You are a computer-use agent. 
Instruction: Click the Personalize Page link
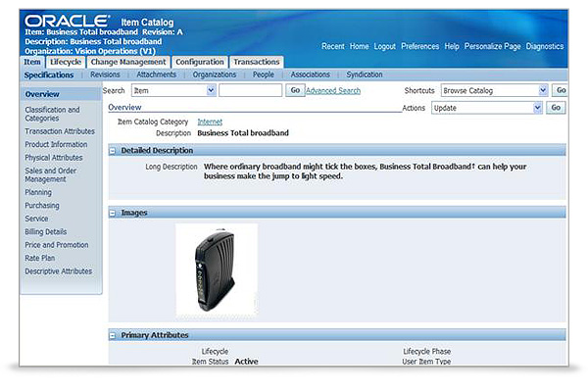(492, 46)
